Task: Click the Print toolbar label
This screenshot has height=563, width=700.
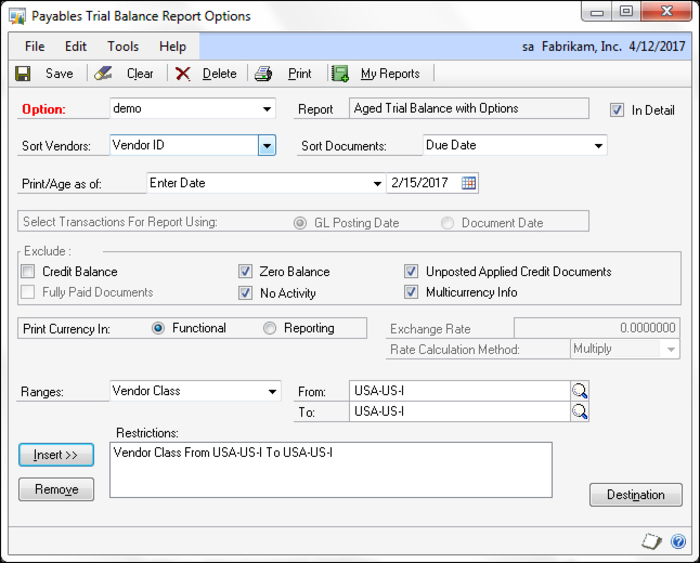Action: 299,74
